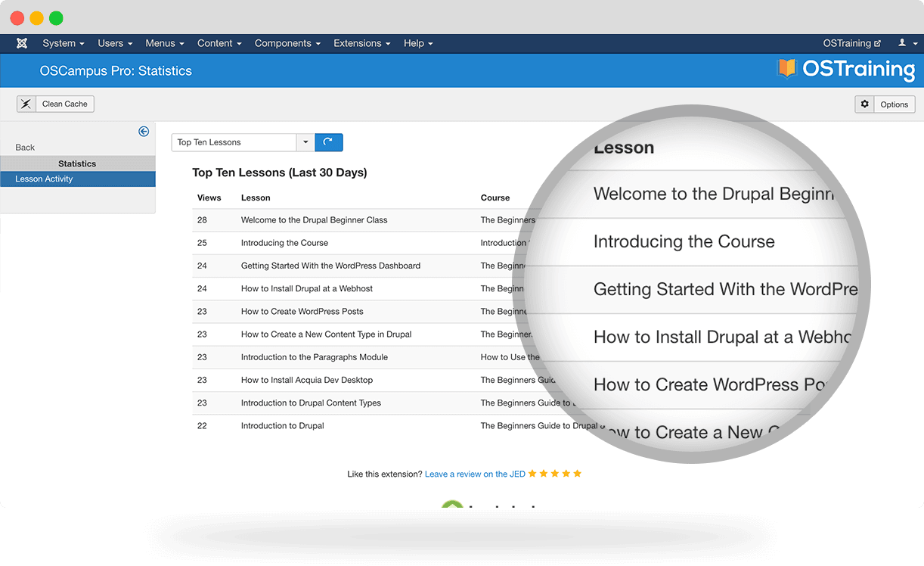The height and width of the screenshot is (566, 924).
Task: Click the OSCampus Pro: Statistics page title
Action: pyautogui.click(x=116, y=71)
